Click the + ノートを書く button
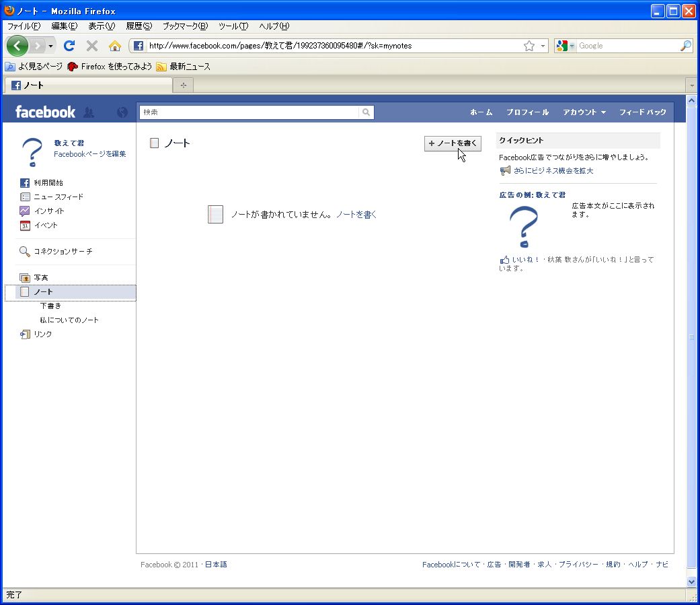 (x=453, y=143)
